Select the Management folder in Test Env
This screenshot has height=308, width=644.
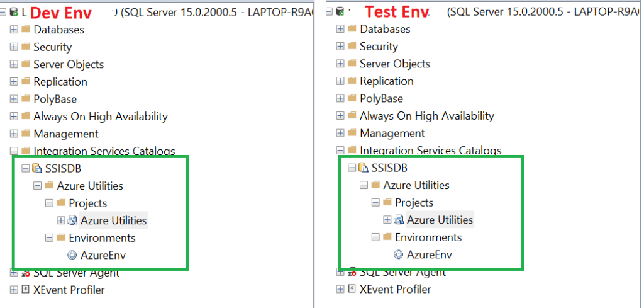point(392,134)
